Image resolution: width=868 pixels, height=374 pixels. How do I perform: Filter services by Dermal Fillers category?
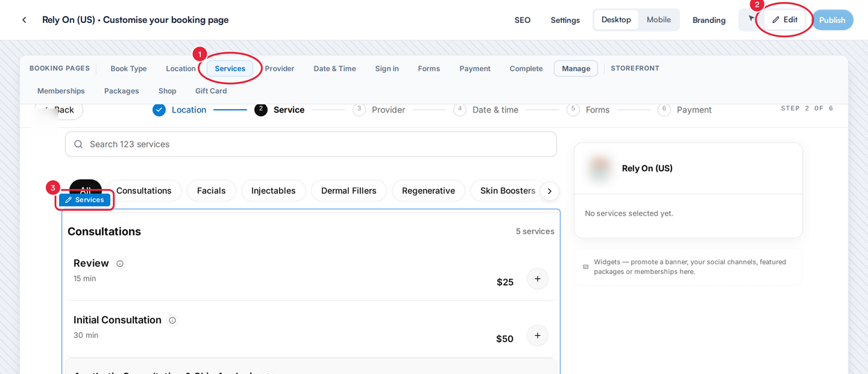click(x=349, y=190)
